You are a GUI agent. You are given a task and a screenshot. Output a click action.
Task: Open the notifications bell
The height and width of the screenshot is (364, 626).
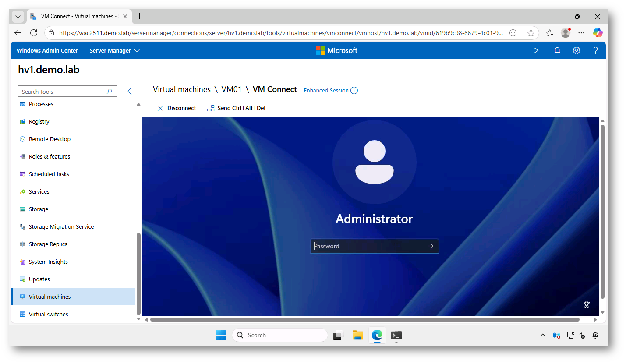point(557,50)
